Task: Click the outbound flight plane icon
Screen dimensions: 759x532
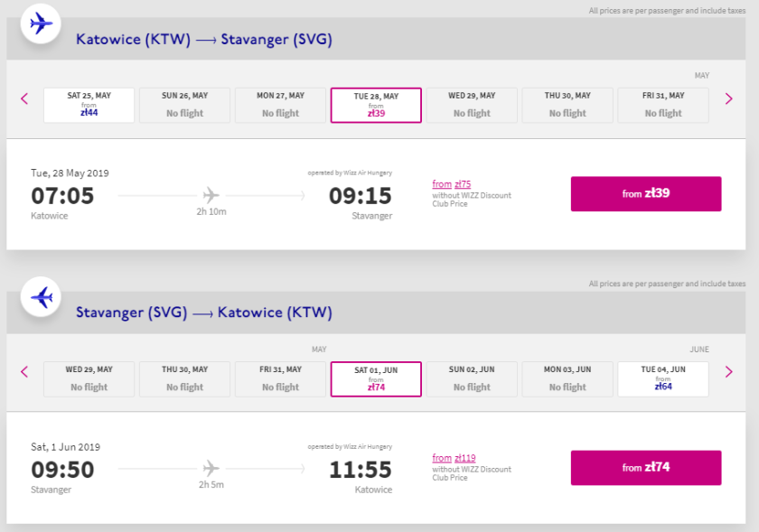Action: click(x=41, y=23)
